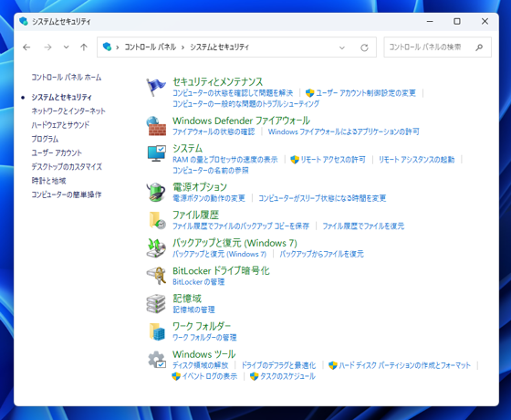Select コンピューターの簡単操作 in the sidebar
Image resolution: width=511 pixels, height=420 pixels.
click(x=67, y=194)
